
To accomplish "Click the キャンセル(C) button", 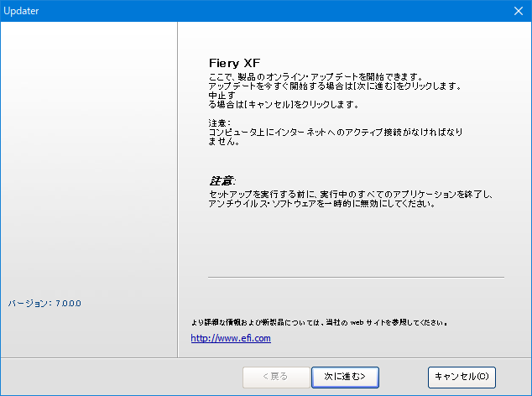I will tap(462, 377).
